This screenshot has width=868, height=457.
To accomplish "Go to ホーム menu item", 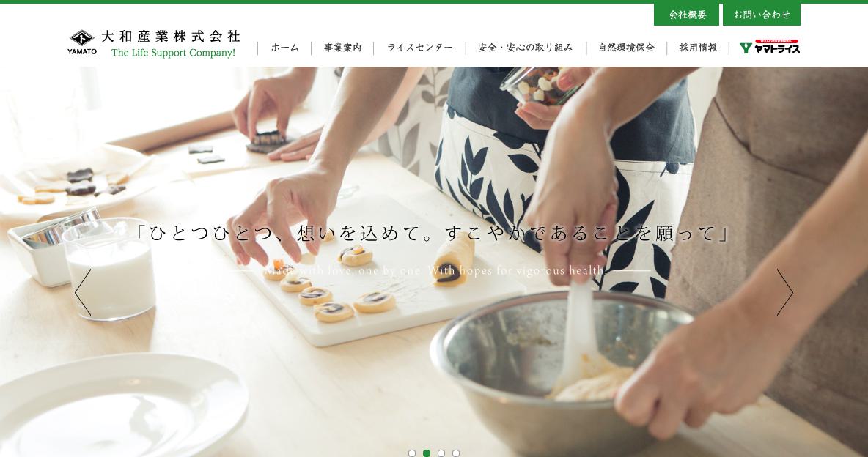I will click(x=285, y=48).
